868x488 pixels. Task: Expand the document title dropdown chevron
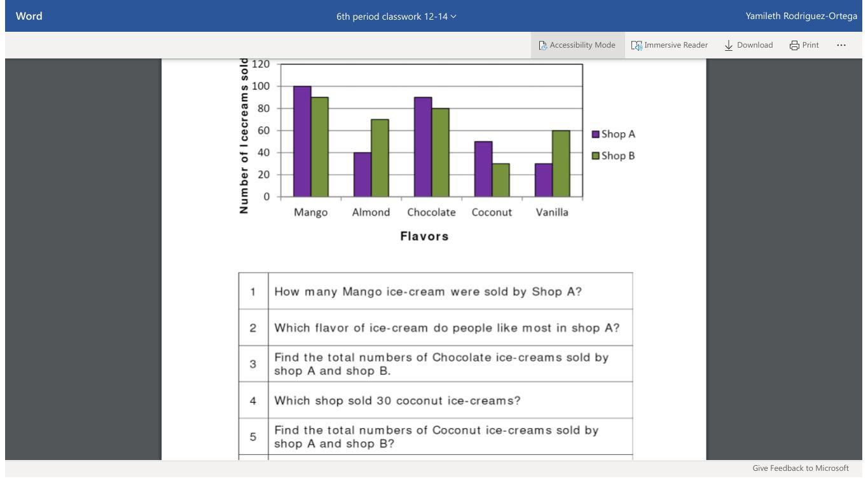[453, 17]
